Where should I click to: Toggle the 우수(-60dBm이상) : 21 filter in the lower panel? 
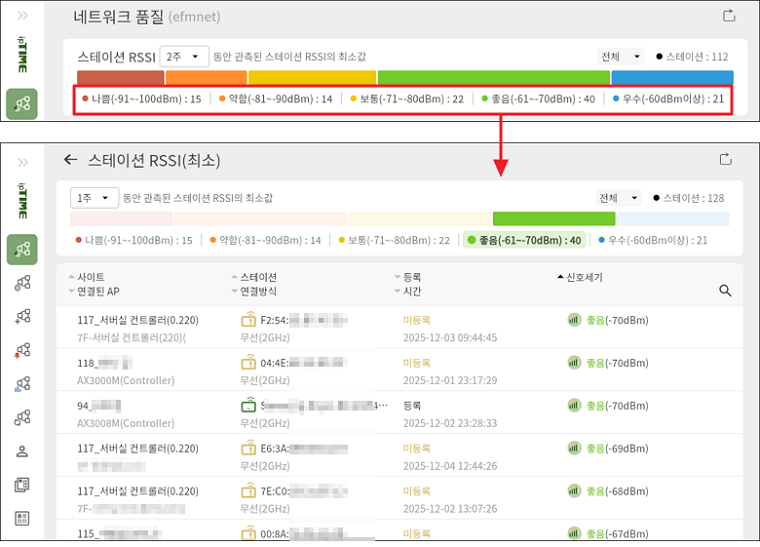[x=653, y=241]
